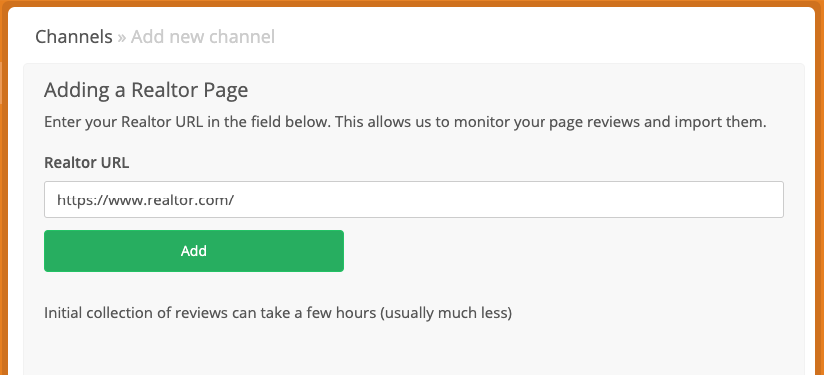Click the 'Realtor URL' field label
Screen dimensions: 824x375
[87, 162]
